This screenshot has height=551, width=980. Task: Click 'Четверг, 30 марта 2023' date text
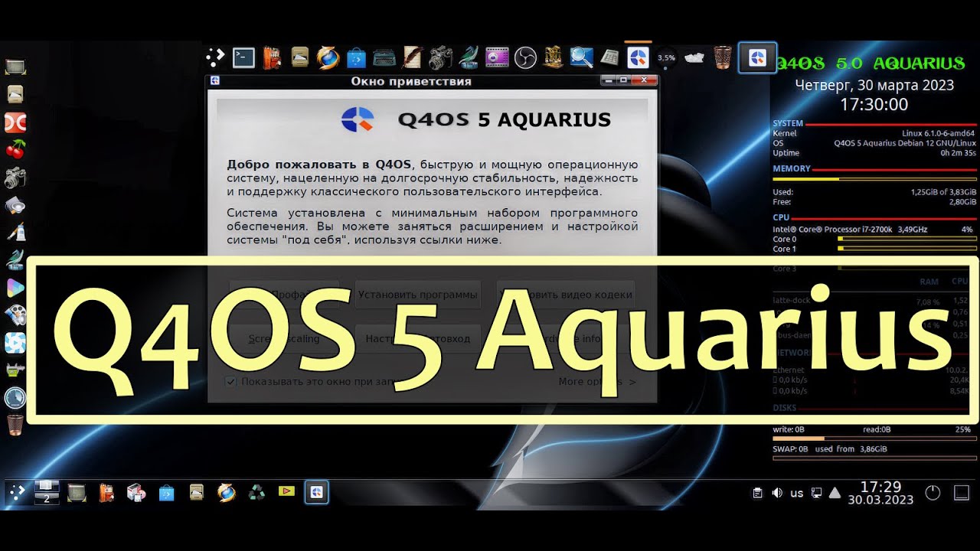[874, 85]
